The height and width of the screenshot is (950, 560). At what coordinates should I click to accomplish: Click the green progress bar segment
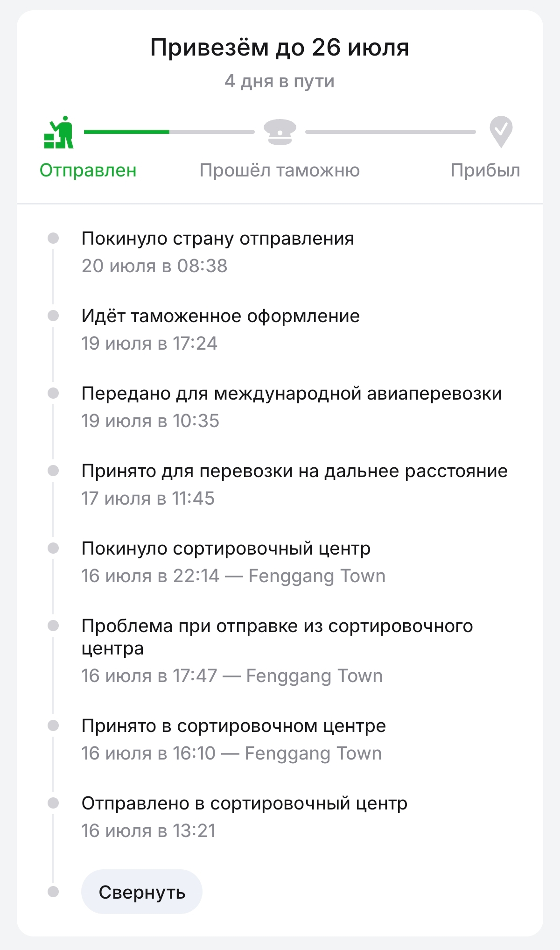126,132
